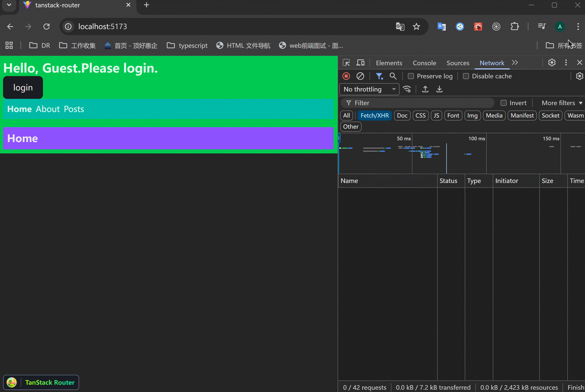The image size is (585, 392).
Task: Open network conditions wifi icon
Action: [x=407, y=89]
